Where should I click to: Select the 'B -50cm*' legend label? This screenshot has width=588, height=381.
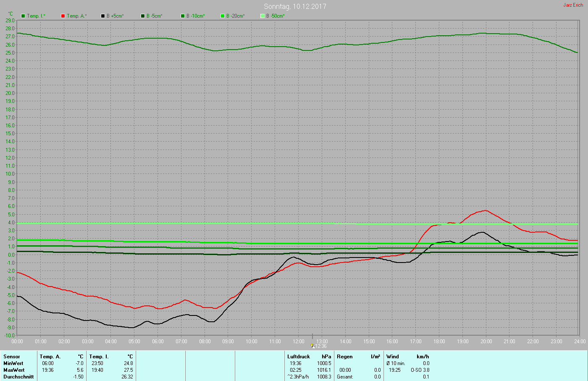tap(276, 16)
